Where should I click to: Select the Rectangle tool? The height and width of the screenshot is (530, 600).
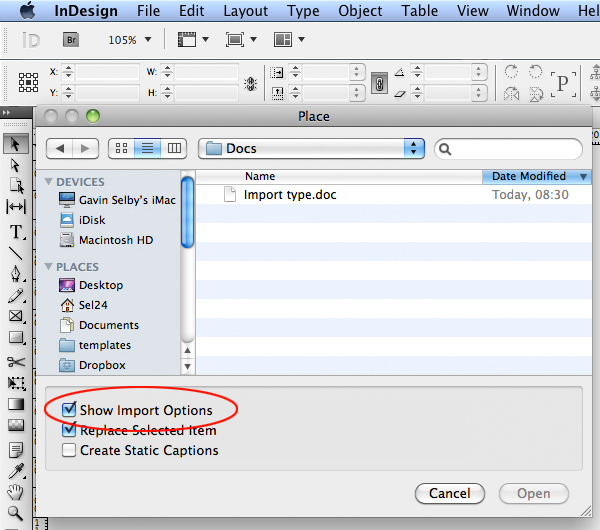click(16, 338)
